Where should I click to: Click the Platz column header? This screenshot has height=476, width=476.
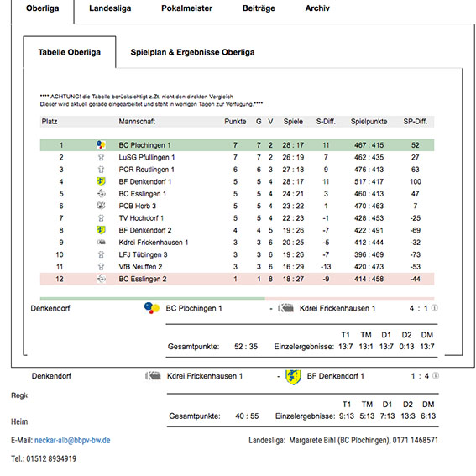(50, 122)
